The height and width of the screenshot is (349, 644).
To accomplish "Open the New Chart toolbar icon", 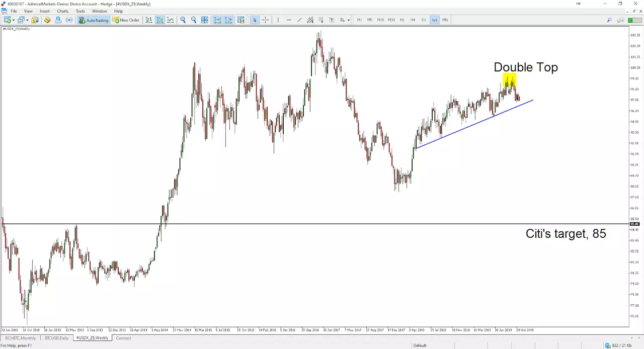I will [7, 20].
